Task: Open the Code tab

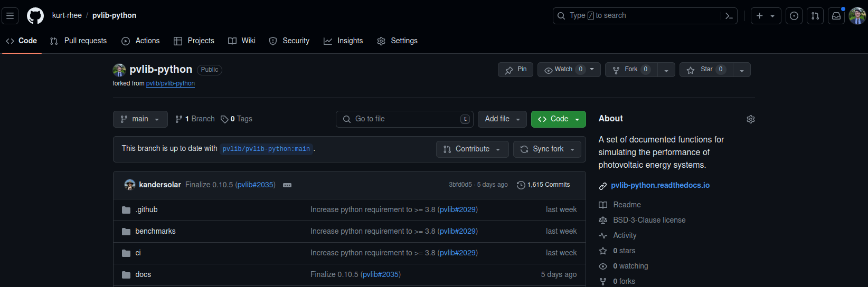Action: [x=22, y=41]
